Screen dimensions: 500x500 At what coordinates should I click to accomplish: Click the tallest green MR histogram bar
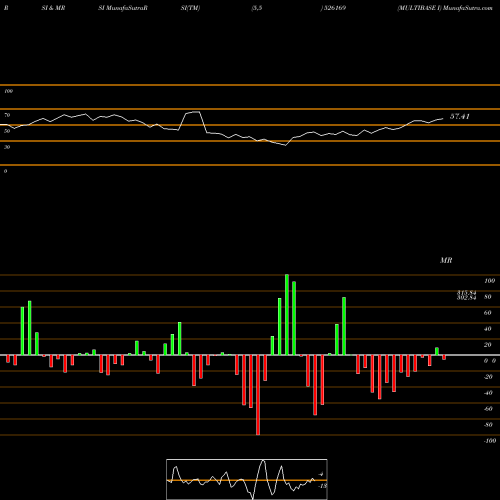coord(287,315)
